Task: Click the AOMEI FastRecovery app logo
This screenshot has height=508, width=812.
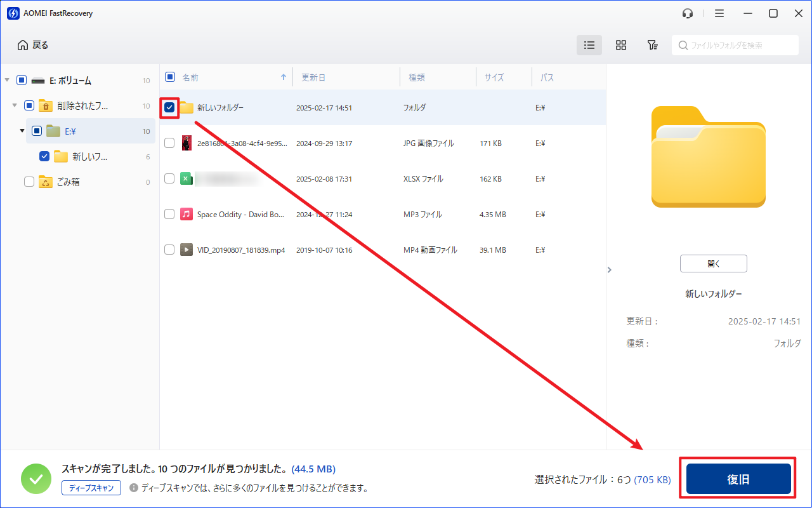Action: coord(13,13)
